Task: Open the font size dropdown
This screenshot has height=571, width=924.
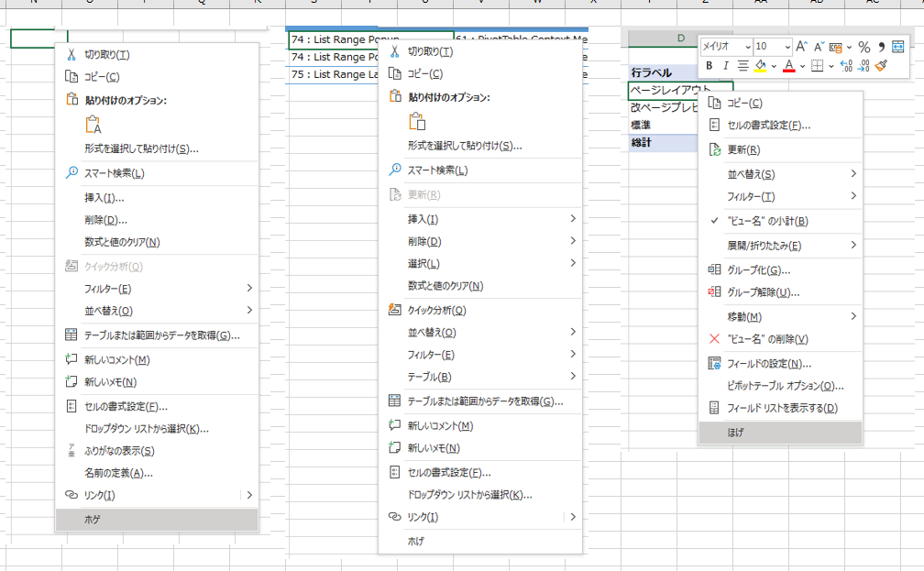Action: (786, 47)
